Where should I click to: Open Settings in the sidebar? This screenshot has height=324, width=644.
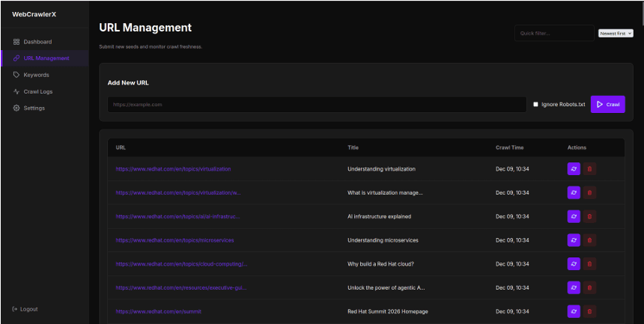point(34,108)
